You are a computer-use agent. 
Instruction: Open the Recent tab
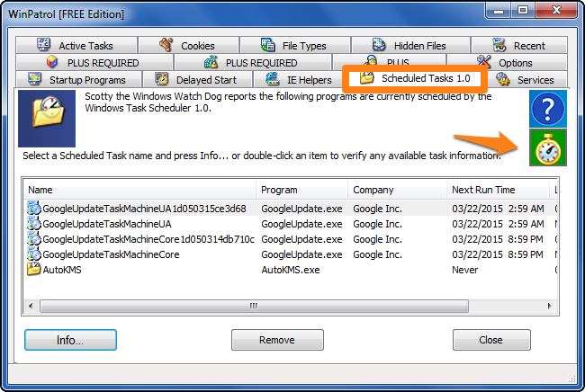point(519,45)
